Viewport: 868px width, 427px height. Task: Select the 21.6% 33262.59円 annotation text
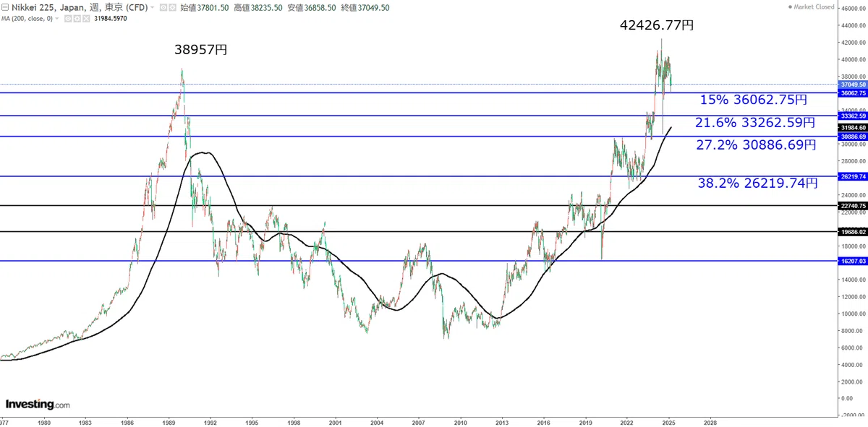pos(755,123)
